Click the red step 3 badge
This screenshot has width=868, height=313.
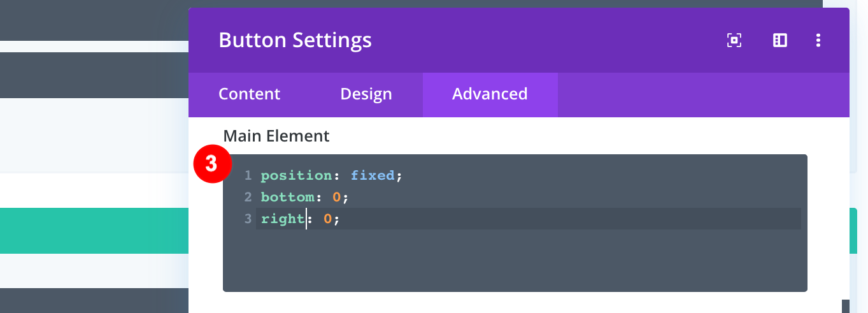coord(211,164)
